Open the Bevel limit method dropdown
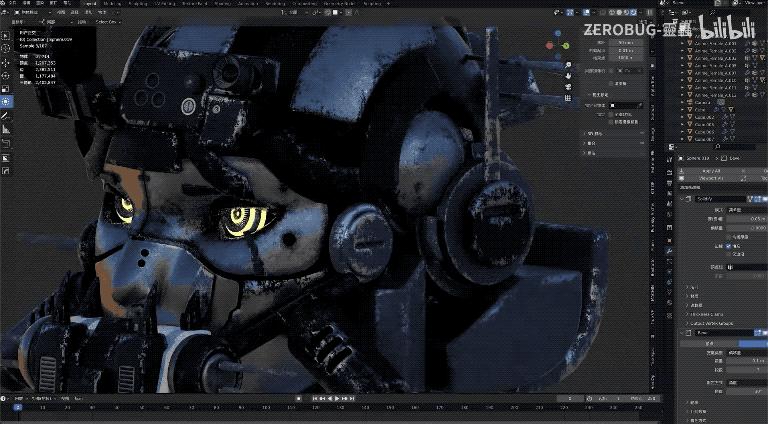The width and height of the screenshot is (768, 424). (747, 383)
